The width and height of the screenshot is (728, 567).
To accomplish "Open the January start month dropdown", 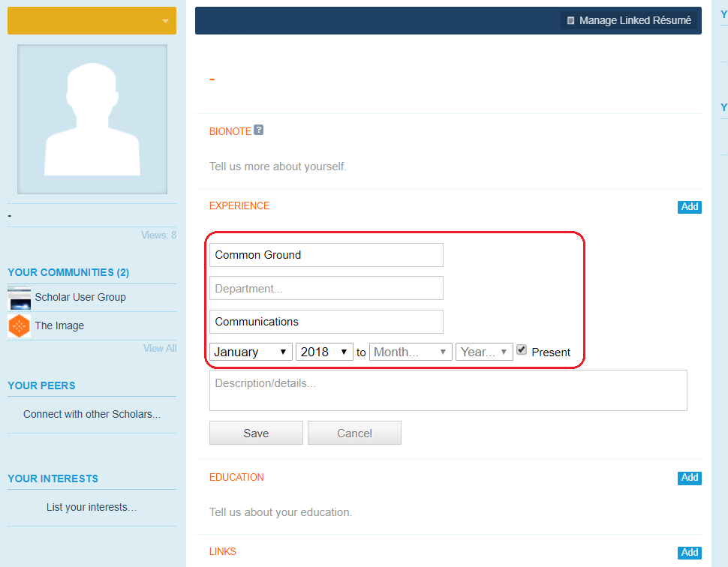I will point(251,352).
